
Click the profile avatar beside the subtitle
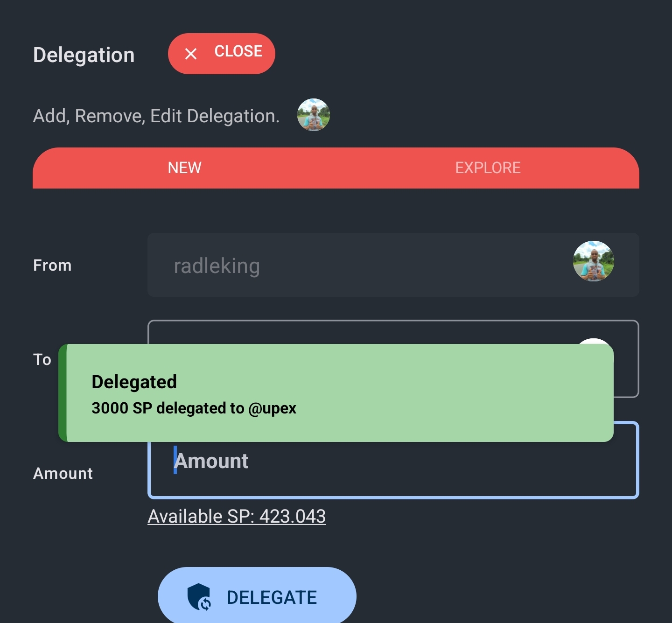[x=314, y=115]
